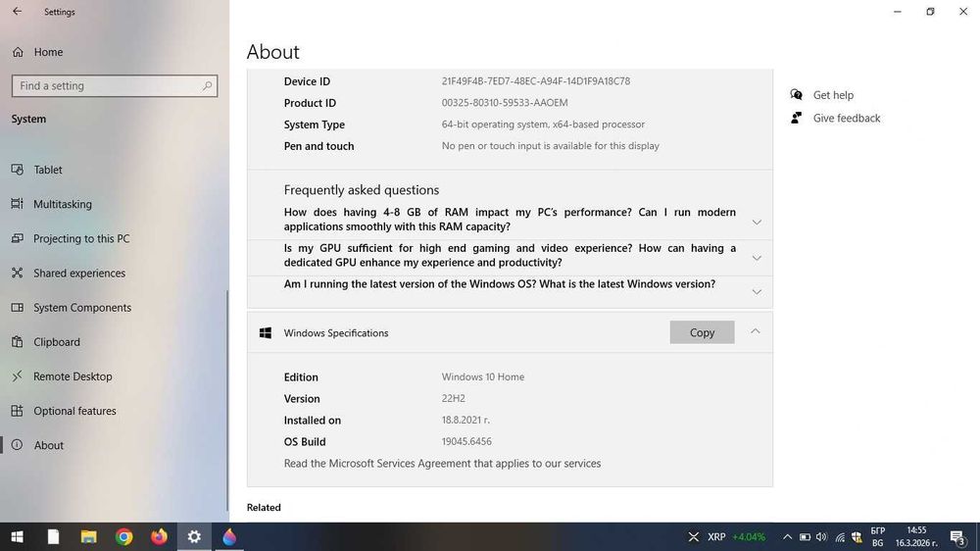Viewport: 980px width, 551px height.
Task: Read the Microsoft Services Agreement link
Action: pyautogui.click(x=442, y=464)
